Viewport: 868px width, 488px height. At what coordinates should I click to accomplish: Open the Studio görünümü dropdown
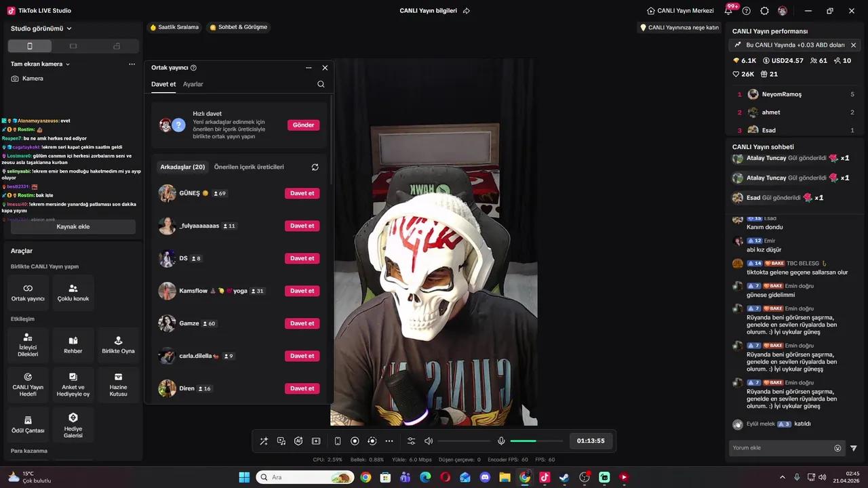click(37, 28)
